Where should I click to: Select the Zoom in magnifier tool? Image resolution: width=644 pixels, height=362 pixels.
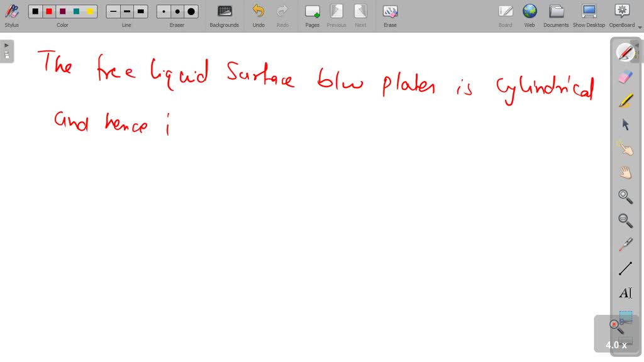click(625, 196)
